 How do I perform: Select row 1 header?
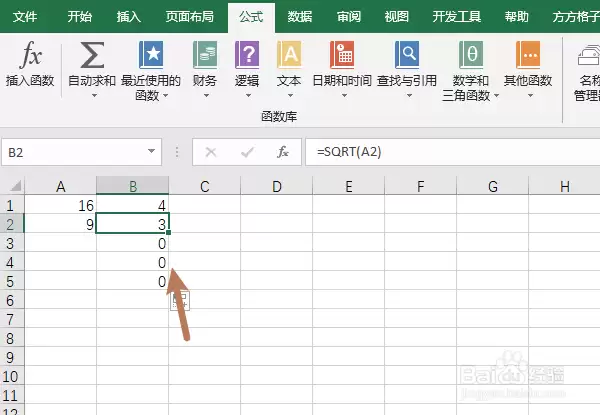[x=11, y=205]
